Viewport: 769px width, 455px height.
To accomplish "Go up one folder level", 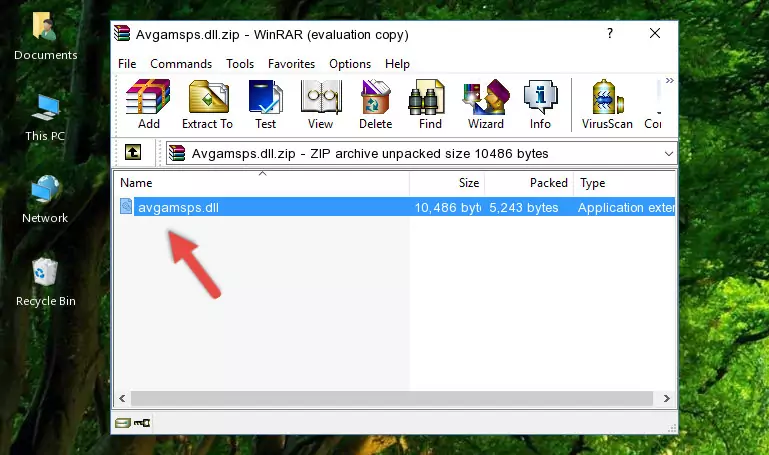I will click(133, 152).
